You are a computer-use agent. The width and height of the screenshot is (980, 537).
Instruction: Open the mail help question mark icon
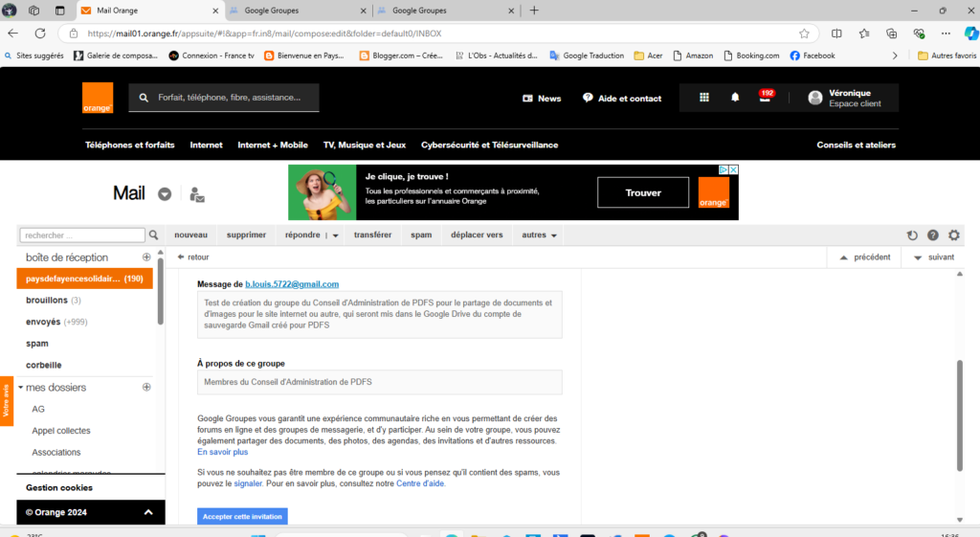932,235
